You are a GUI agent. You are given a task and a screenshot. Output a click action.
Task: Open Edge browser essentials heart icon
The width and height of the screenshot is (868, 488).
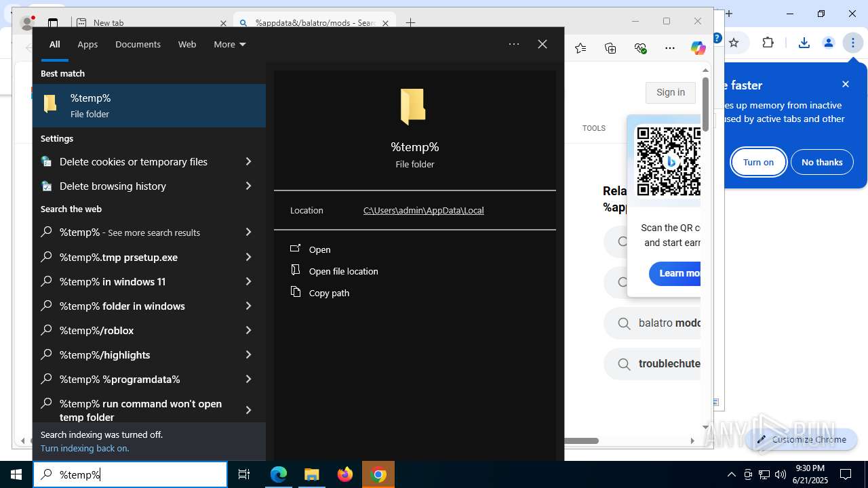coord(640,47)
